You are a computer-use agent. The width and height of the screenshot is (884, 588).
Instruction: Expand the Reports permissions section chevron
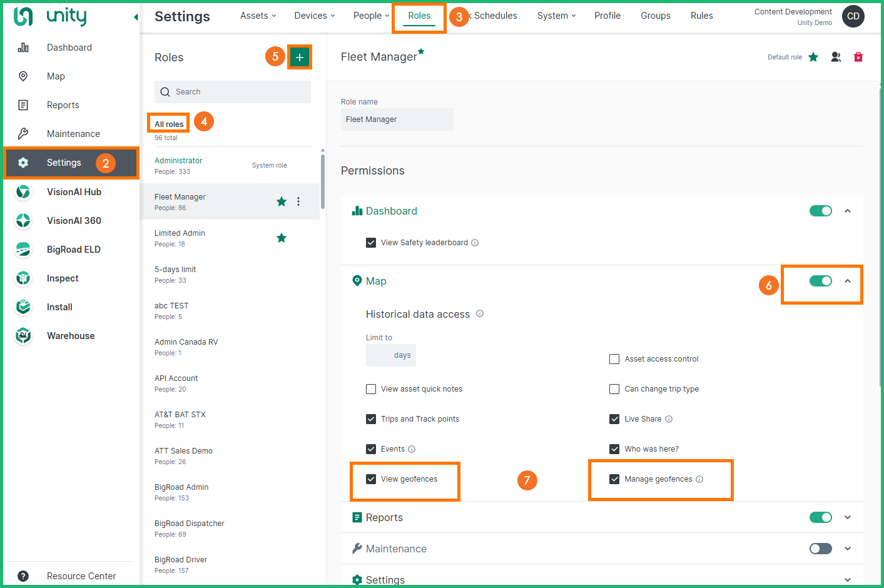point(848,517)
